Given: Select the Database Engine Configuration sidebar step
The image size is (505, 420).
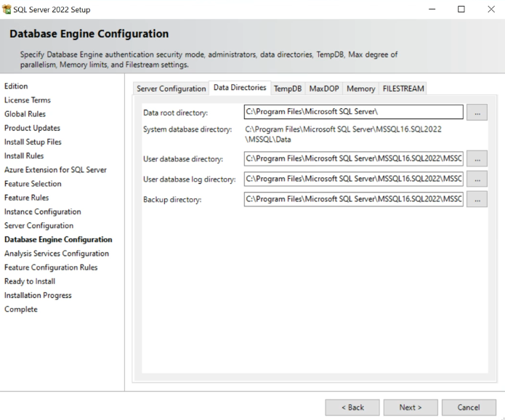Looking at the screenshot, I should pos(58,240).
